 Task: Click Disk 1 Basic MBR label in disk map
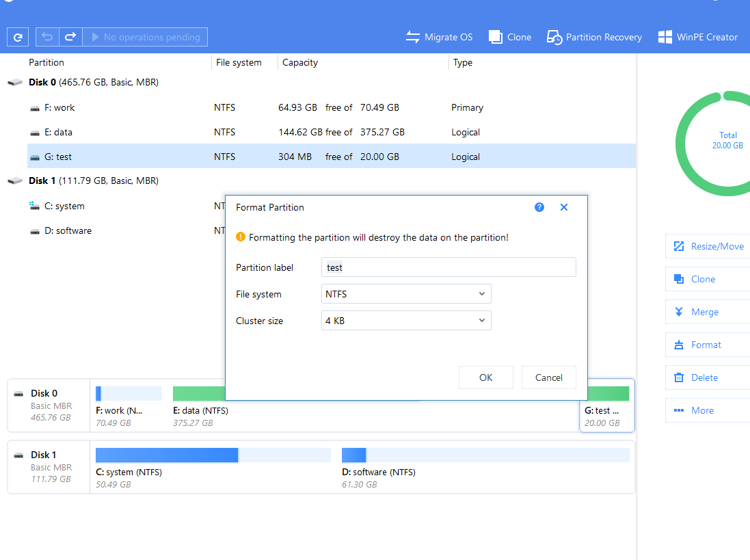click(49, 467)
